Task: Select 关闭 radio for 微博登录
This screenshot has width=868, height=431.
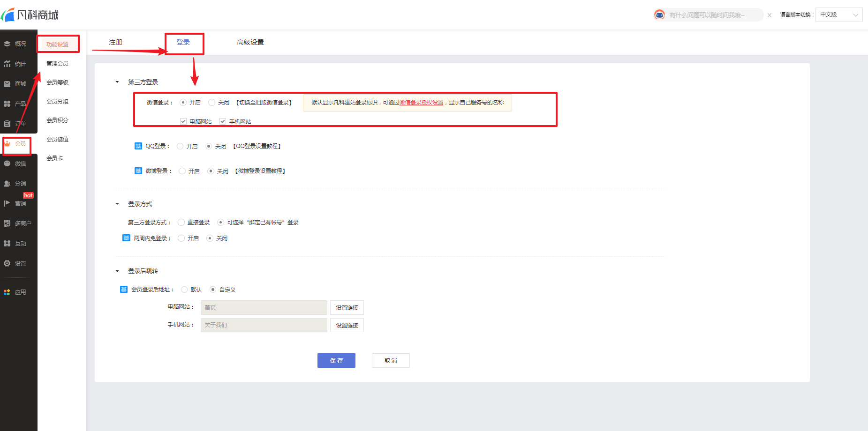Action: [x=211, y=171]
